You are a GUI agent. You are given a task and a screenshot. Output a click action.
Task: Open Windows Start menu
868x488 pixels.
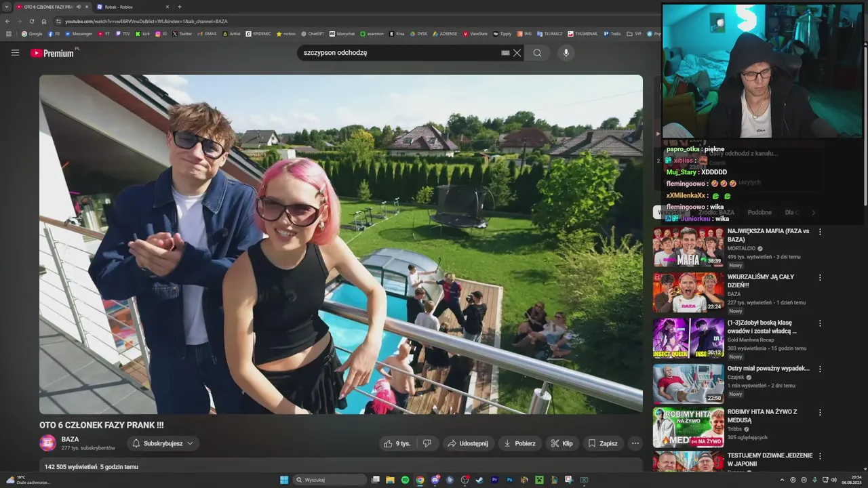coord(284,480)
